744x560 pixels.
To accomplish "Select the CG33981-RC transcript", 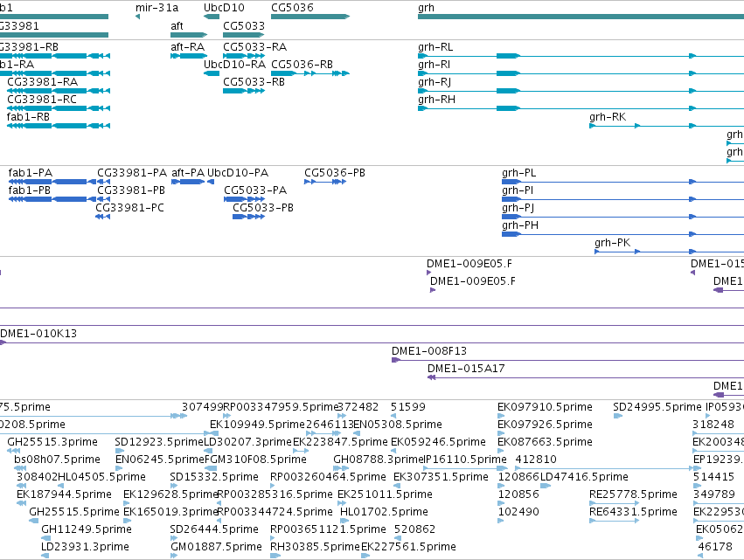I will [x=59, y=108].
